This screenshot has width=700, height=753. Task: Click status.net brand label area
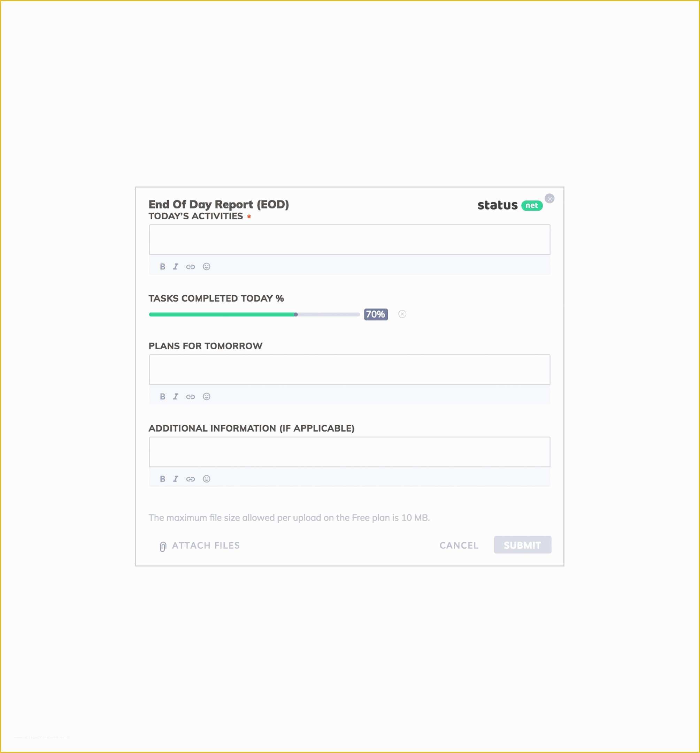(x=507, y=205)
